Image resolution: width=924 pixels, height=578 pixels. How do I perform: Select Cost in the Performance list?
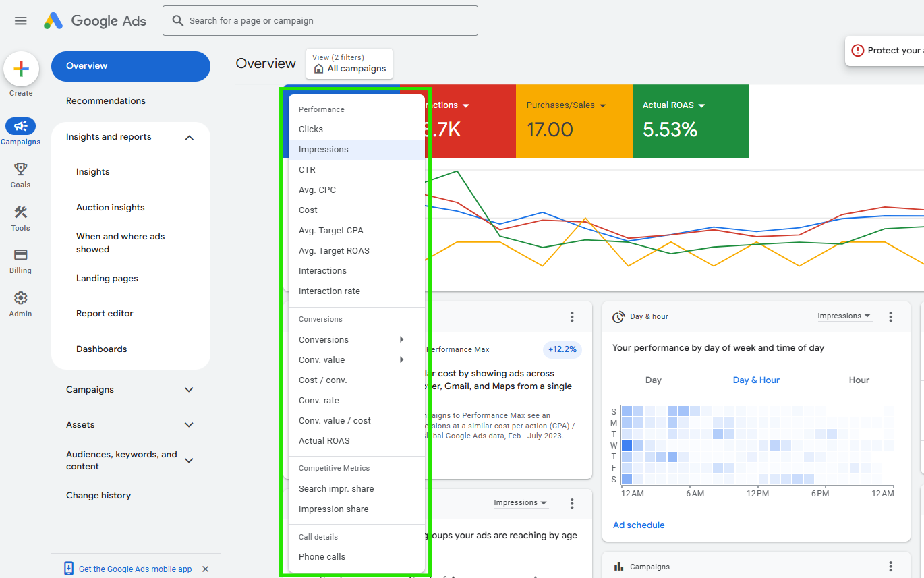357,210
